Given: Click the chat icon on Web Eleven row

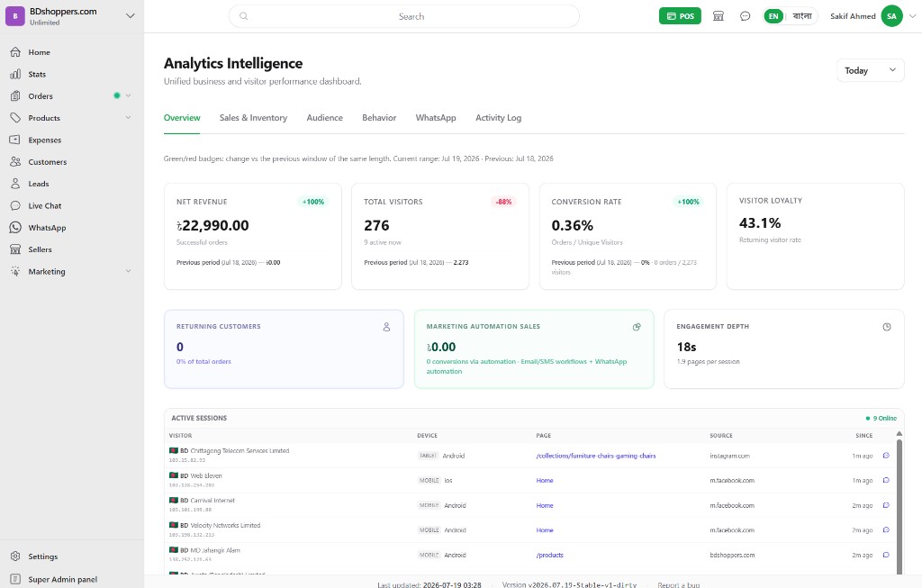Looking at the screenshot, I should 886,481.
